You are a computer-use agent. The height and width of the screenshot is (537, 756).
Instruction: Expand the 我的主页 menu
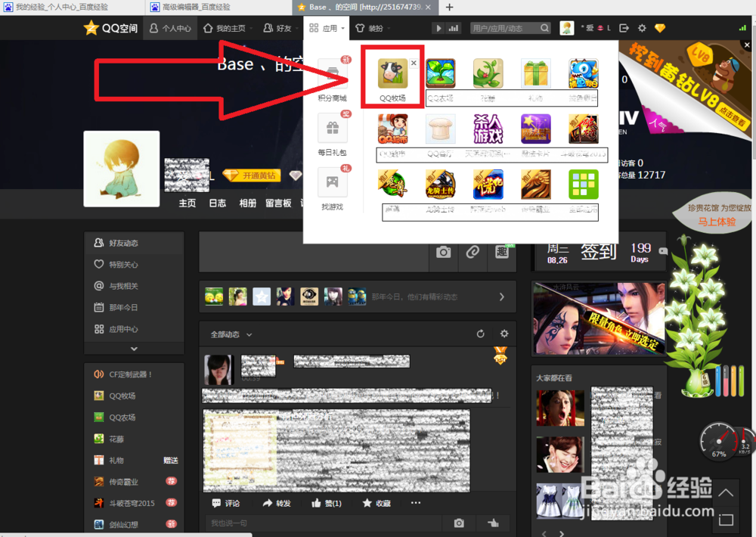tap(228, 29)
